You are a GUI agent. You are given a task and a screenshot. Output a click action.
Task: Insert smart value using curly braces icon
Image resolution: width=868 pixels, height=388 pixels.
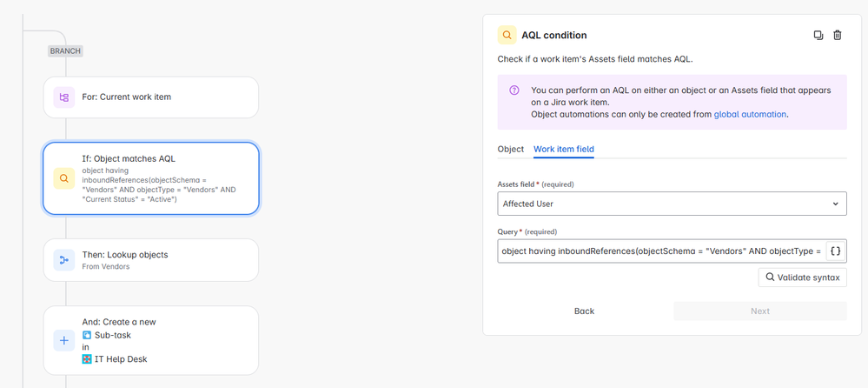pyautogui.click(x=836, y=251)
